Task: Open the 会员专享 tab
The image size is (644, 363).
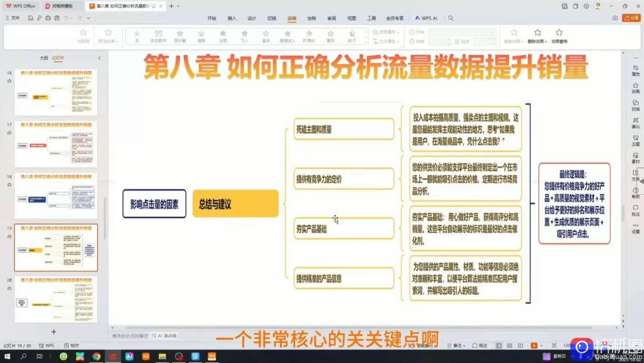Action: click(x=395, y=18)
